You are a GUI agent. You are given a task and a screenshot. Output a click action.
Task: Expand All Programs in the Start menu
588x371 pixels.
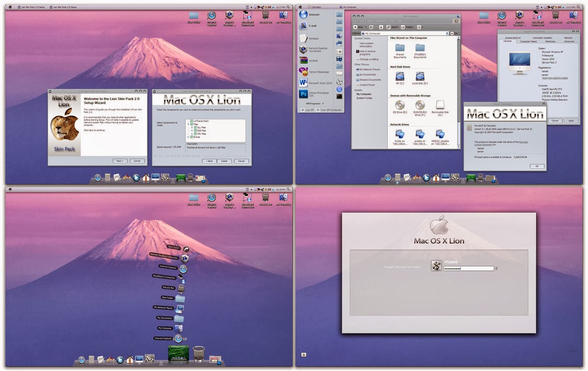(x=314, y=103)
